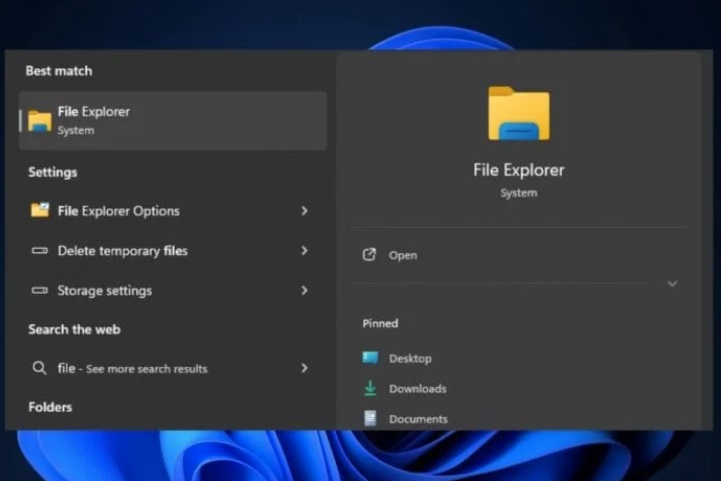721x481 pixels.
Task: Expand more actions with the down chevron
Action: [672, 284]
